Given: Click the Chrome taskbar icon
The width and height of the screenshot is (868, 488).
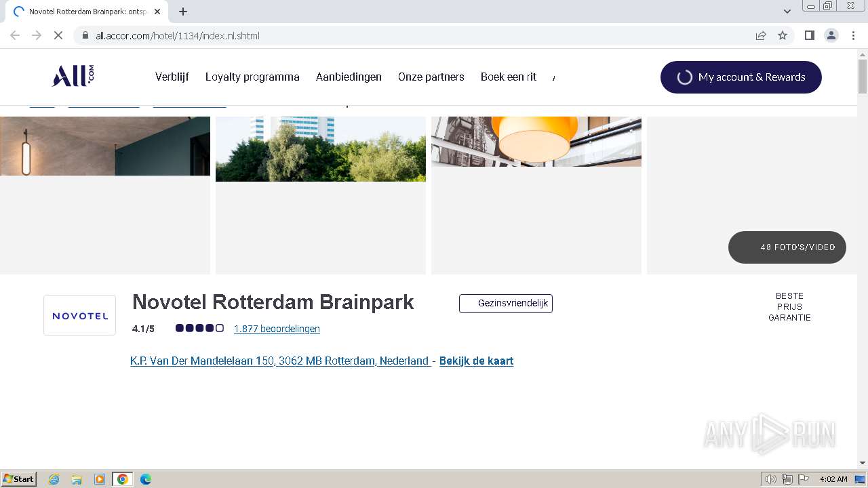Looking at the screenshot, I should click(123, 479).
